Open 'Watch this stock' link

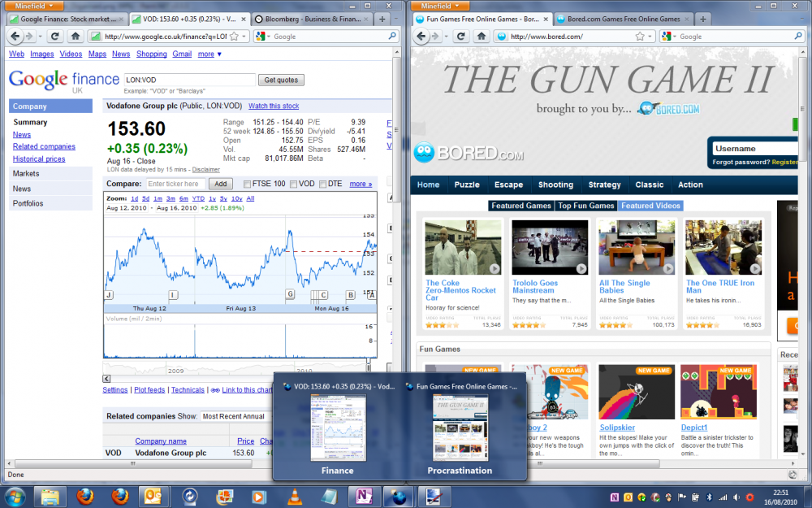click(x=274, y=106)
